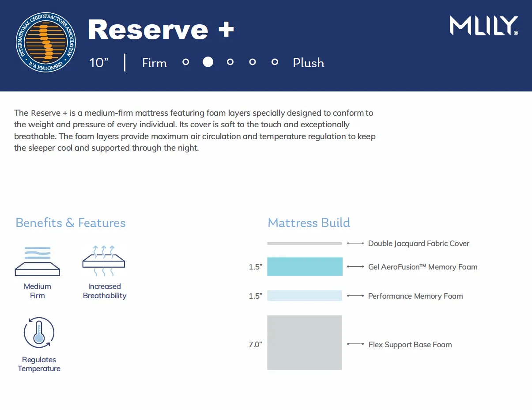This screenshot has height=410, width=532.
Task: Click the gray Flex Support base block
Action: pos(305,342)
